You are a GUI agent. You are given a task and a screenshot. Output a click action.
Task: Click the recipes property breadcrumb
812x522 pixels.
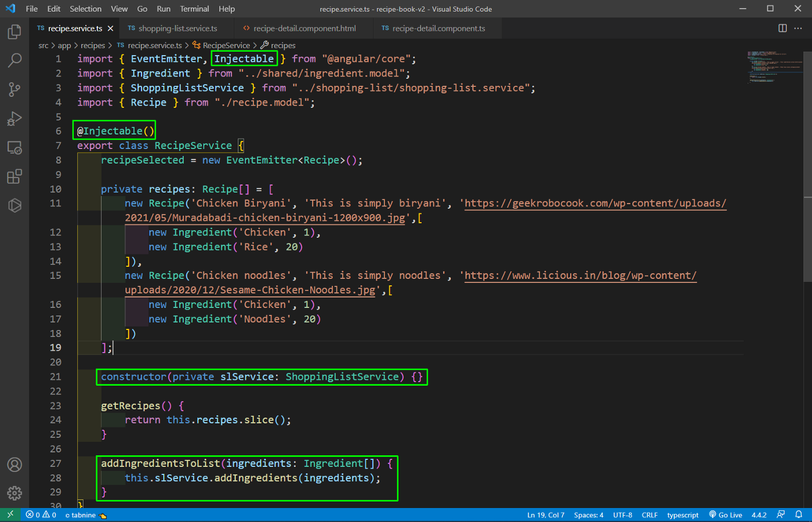point(278,45)
